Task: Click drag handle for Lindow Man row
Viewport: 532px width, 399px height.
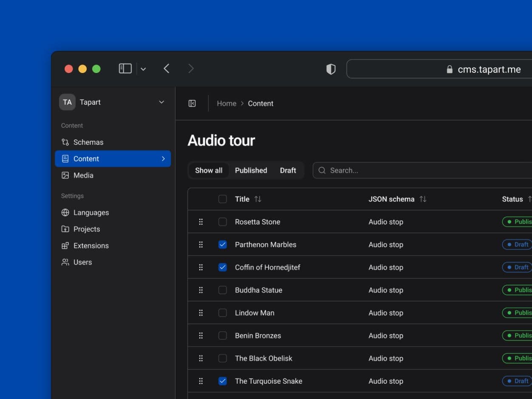Action: (x=201, y=313)
